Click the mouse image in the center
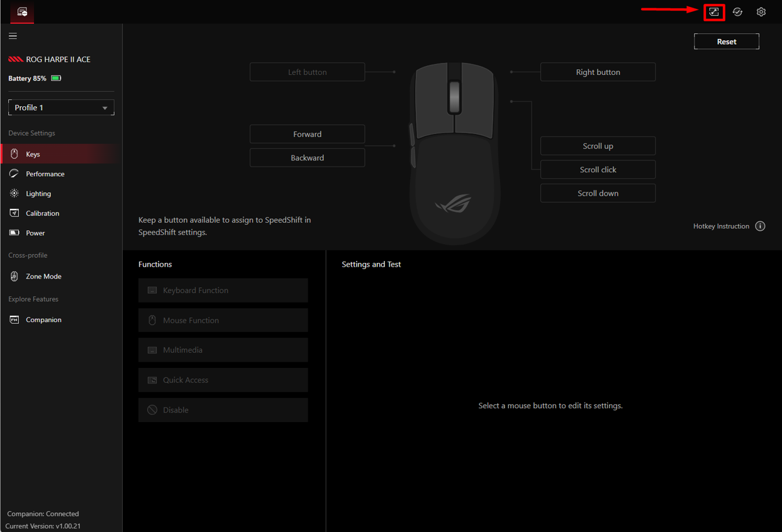Screen dimensions: 782x532 pos(454,153)
